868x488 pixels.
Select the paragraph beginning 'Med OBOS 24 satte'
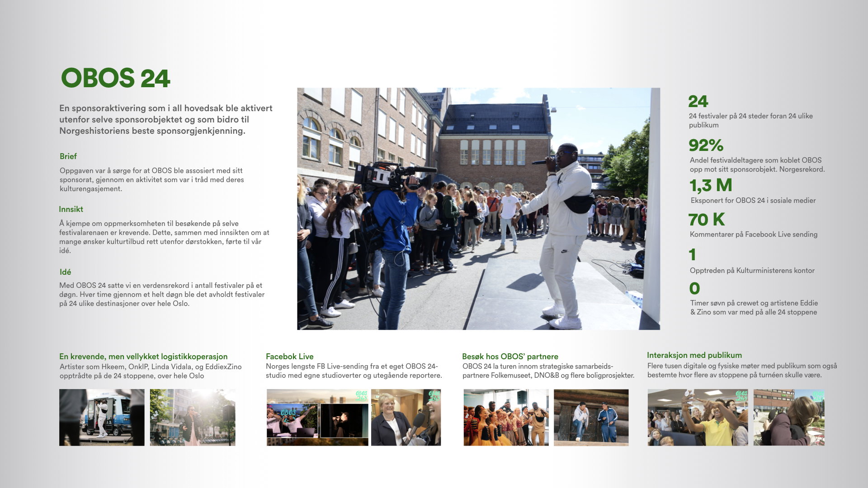pos(162,294)
